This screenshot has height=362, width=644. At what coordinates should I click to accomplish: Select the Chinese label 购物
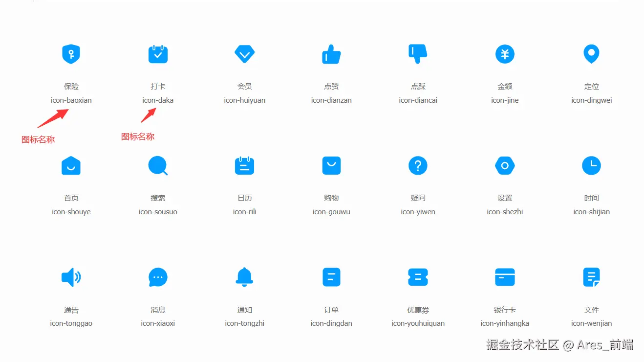coord(331,198)
